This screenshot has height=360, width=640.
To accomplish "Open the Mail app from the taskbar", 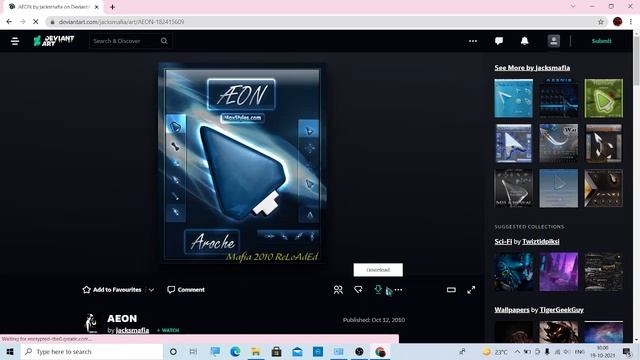I will point(297,351).
